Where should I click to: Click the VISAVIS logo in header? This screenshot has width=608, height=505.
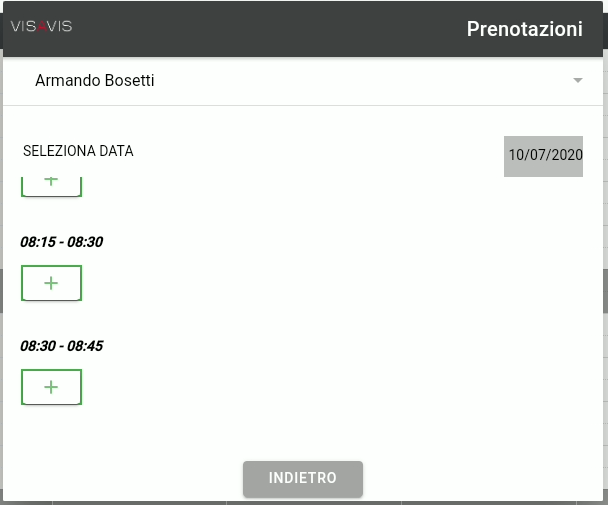point(41,26)
